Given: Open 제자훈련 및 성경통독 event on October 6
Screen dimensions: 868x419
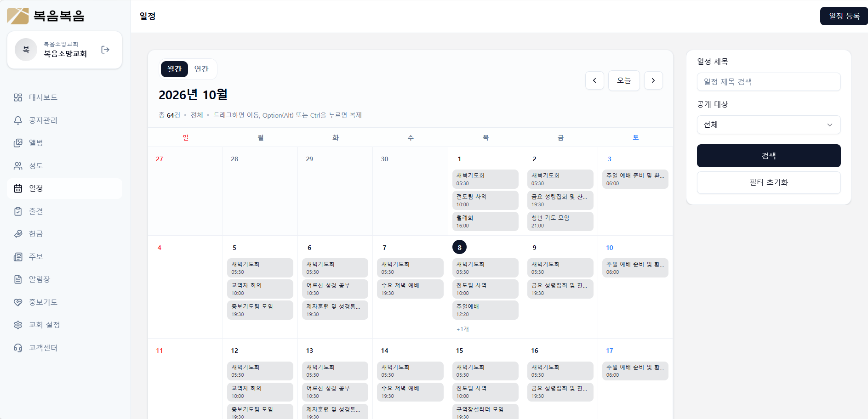Looking at the screenshot, I should [x=335, y=310].
